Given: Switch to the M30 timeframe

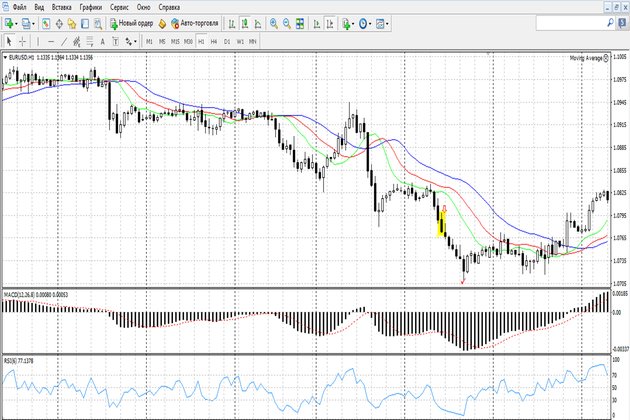Looking at the screenshot, I should (188, 41).
